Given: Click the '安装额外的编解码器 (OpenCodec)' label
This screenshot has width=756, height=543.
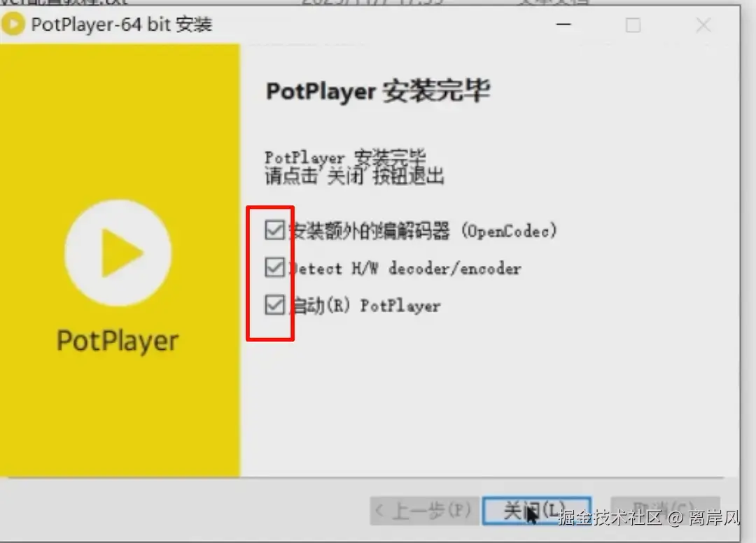Looking at the screenshot, I should tap(423, 231).
